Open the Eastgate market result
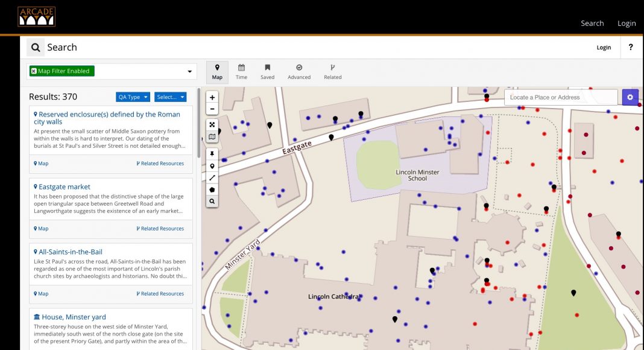 (64, 187)
